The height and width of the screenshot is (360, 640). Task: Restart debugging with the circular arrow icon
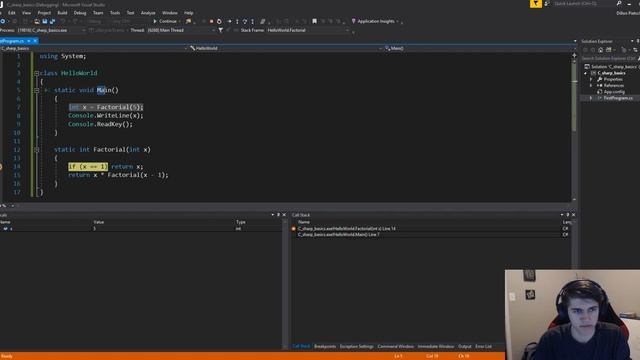(x=219, y=21)
